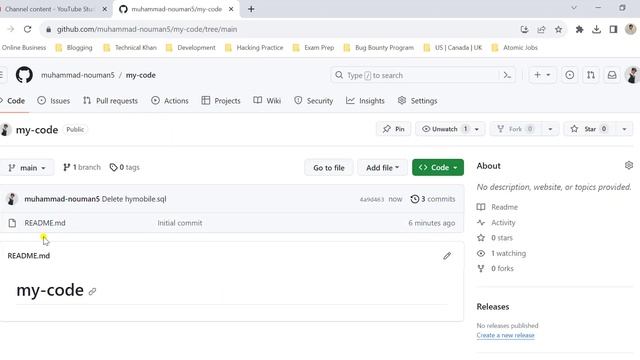The height and width of the screenshot is (360, 640).
Task: Open 0 stars link in About
Action: click(502, 238)
